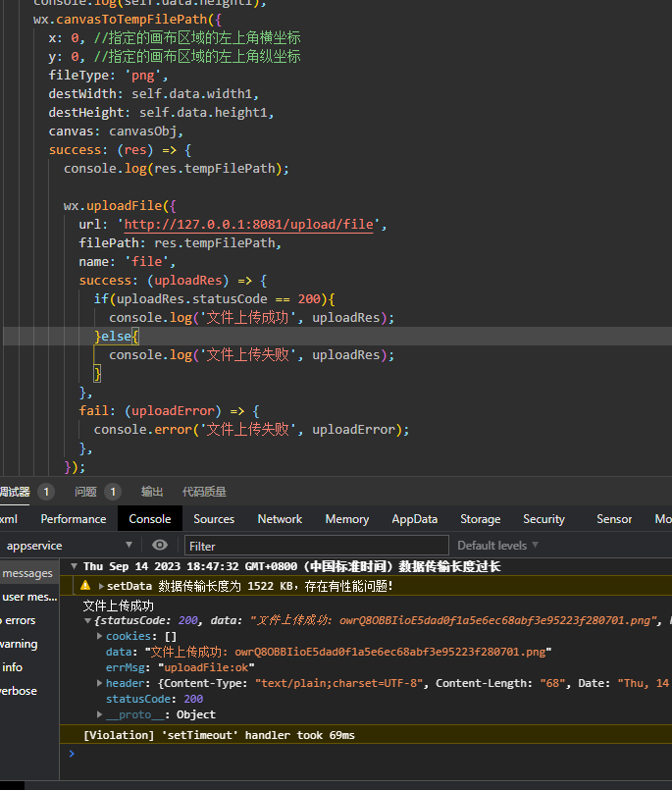
Task: Collapse the timestamp group 数据传输长度过长
Action: click(x=74, y=566)
